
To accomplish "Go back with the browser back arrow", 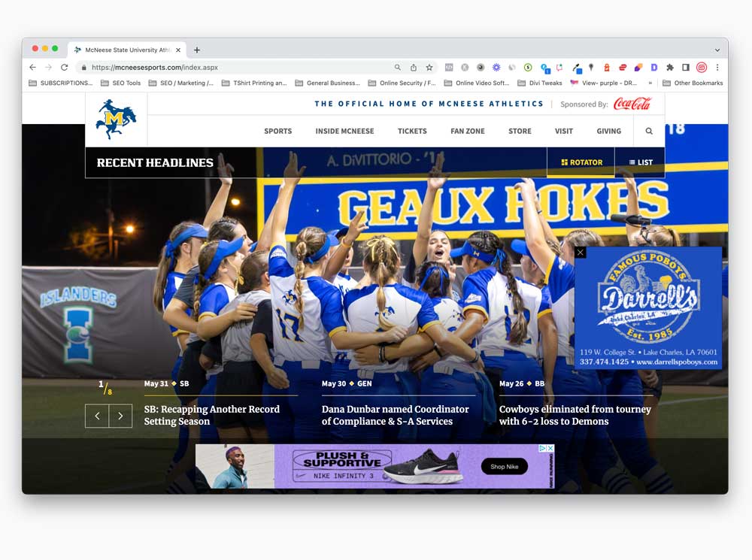I will [32, 68].
